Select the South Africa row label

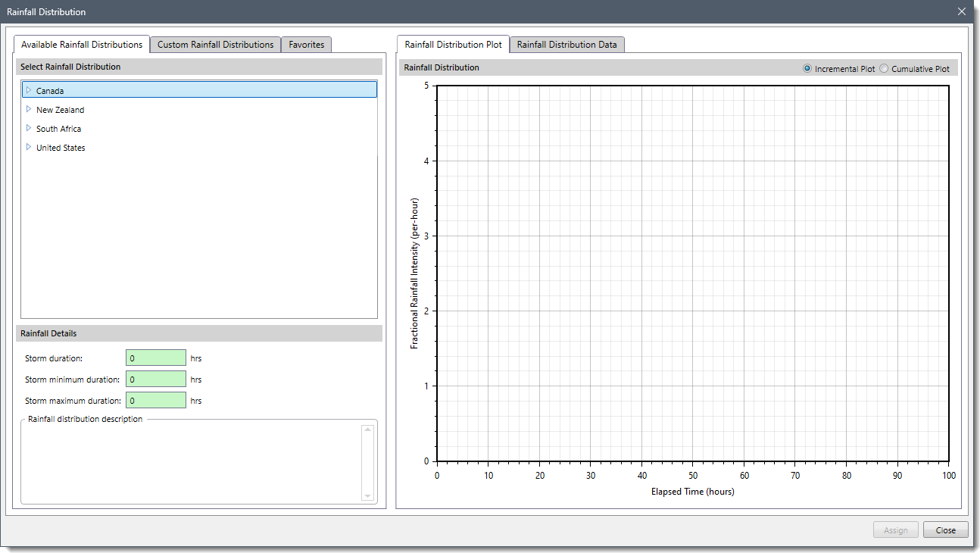tap(59, 129)
